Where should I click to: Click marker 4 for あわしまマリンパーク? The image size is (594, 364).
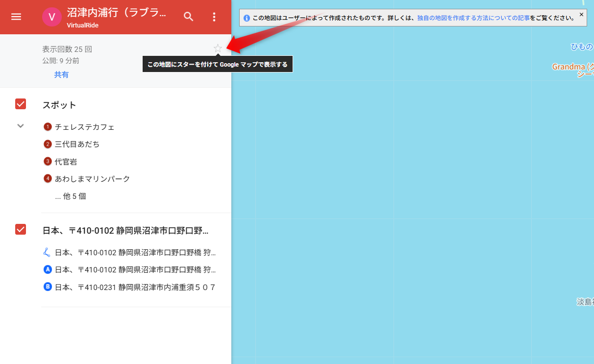coord(48,178)
